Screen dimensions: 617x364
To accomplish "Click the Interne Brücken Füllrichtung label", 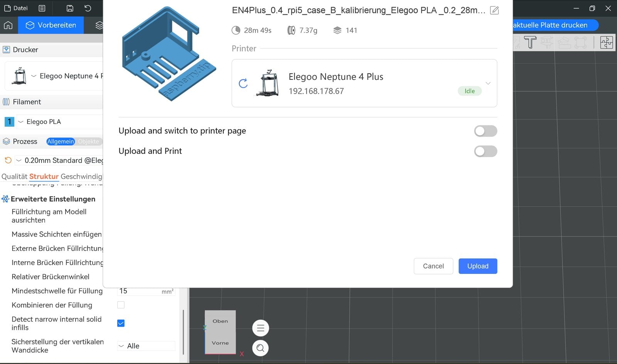I will [x=57, y=263].
